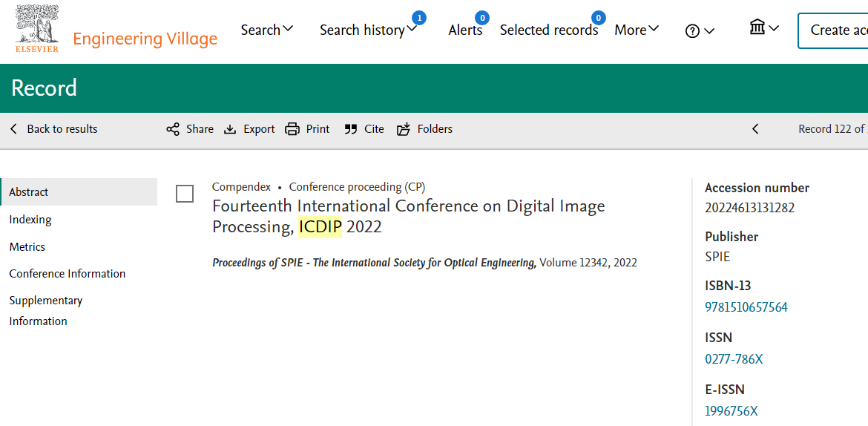Go to previous record arrow
868x426 pixels.
755,129
